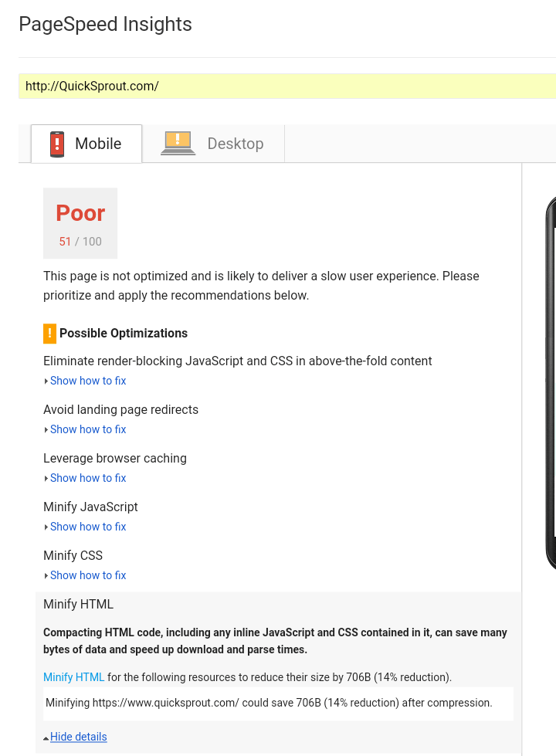Click the red mobile phone icon

[x=57, y=144]
